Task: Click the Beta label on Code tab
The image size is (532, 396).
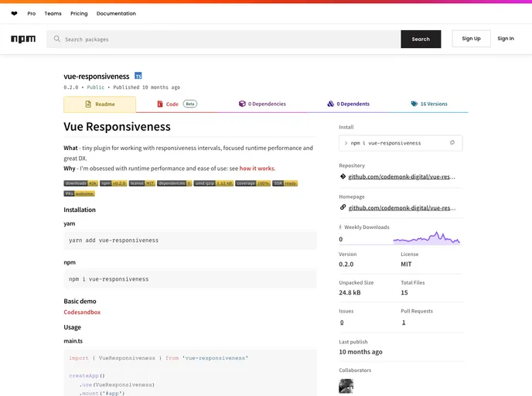Action: point(190,104)
